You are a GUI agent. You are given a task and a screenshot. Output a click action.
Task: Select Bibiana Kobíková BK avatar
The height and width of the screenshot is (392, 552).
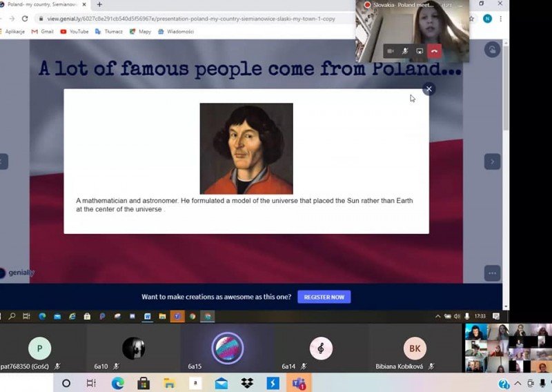pos(415,349)
